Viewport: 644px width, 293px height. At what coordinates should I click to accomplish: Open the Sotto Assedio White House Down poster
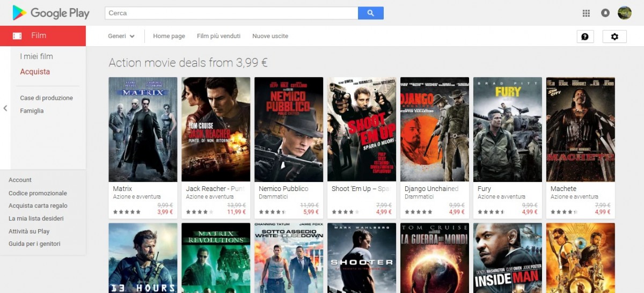click(289, 258)
